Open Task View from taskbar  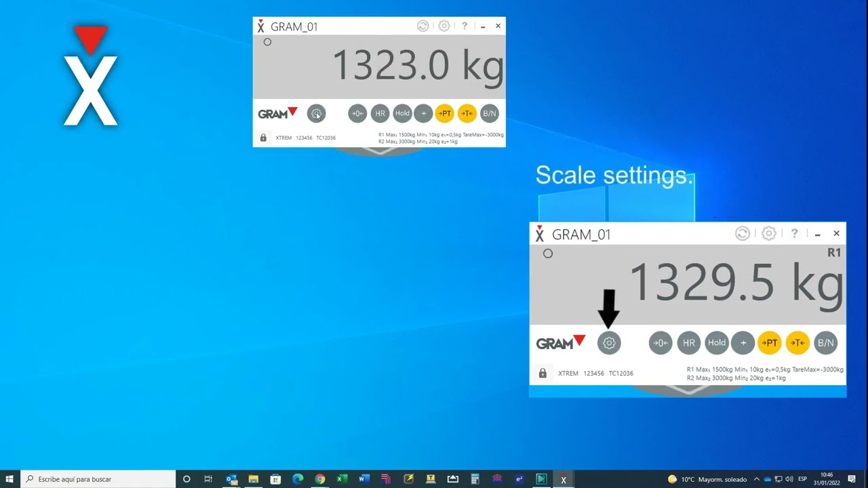click(208, 479)
